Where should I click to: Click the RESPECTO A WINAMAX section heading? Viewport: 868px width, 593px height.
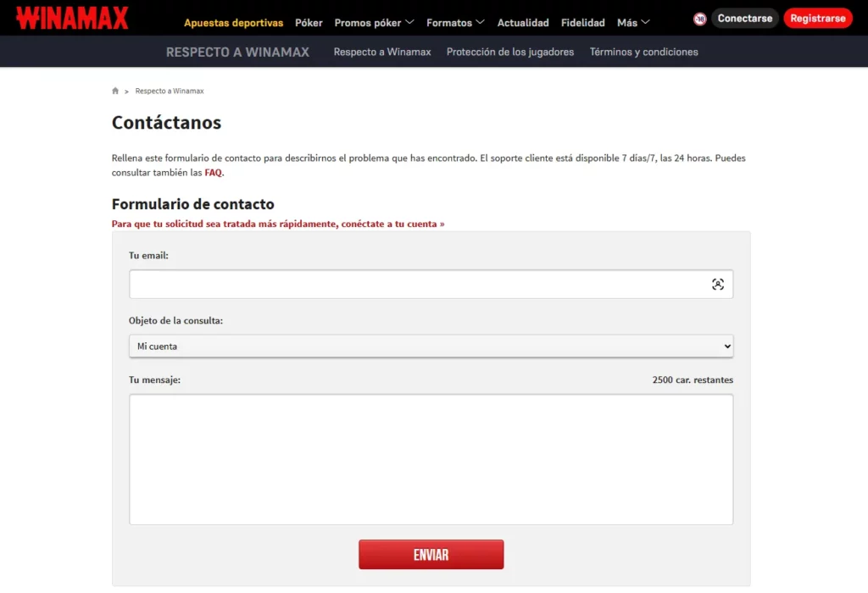coord(237,52)
